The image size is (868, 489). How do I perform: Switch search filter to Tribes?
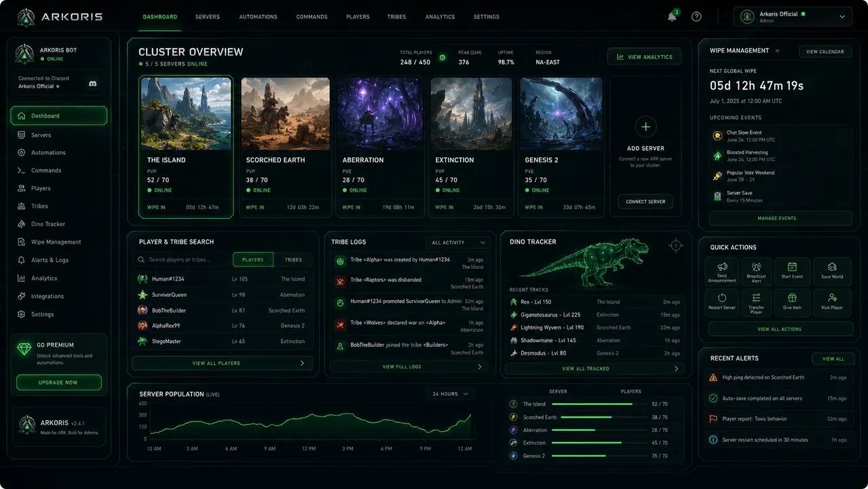(293, 259)
